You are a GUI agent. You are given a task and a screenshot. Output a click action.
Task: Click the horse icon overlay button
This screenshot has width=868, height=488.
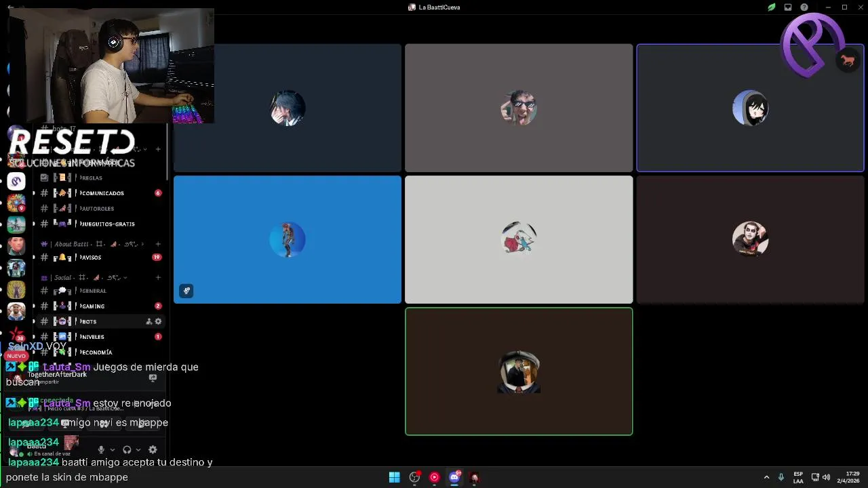point(848,61)
